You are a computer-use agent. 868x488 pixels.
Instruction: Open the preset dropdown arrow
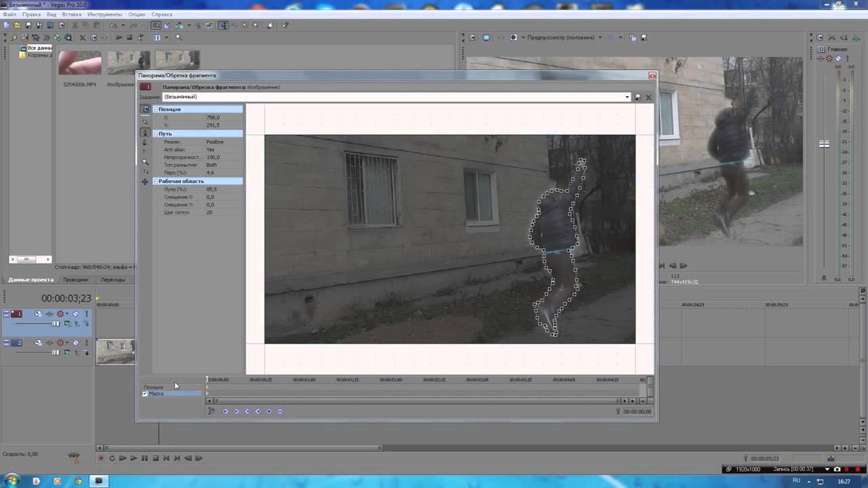point(627,97)
